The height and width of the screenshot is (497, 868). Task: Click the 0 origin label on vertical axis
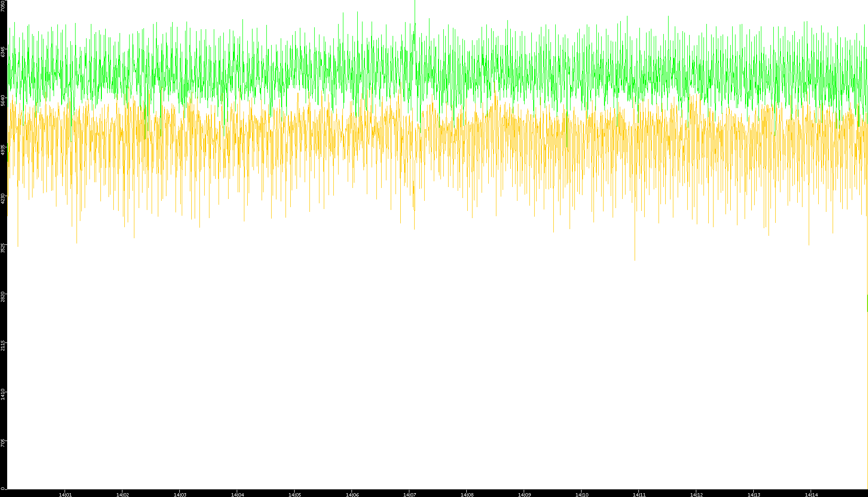coord(2,488)
